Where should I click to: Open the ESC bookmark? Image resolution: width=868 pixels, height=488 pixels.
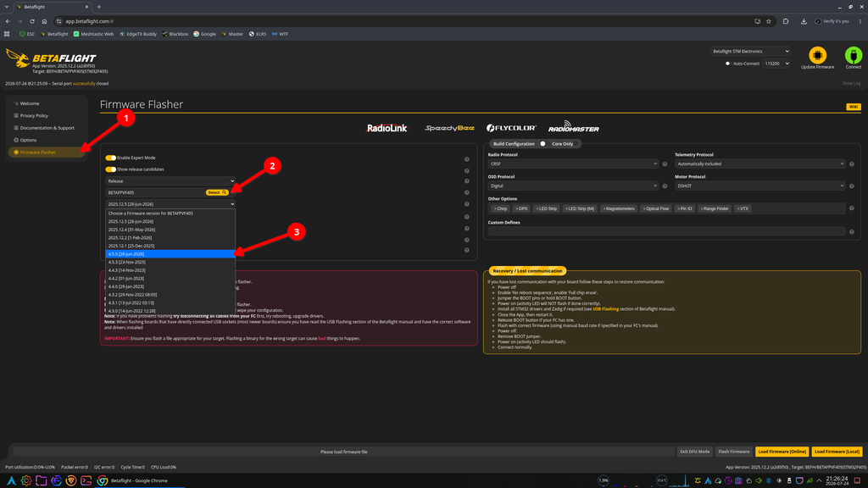pyautogui.click(x=26, y=34)
